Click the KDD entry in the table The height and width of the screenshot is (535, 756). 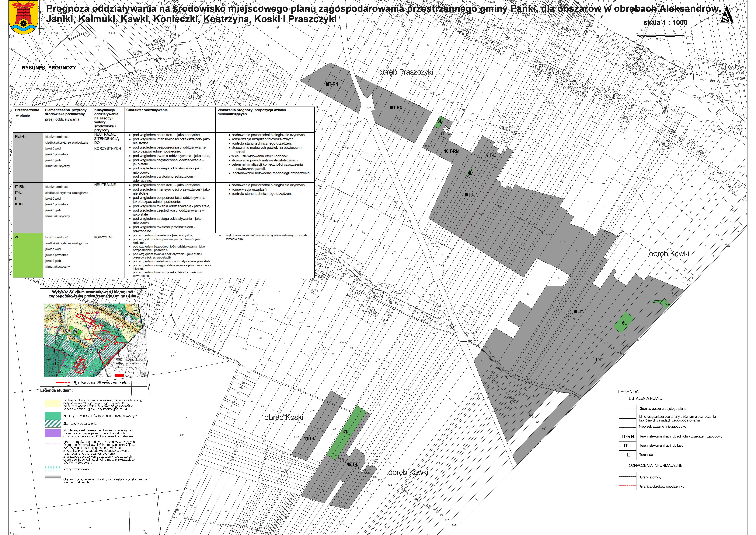point(19,204)
